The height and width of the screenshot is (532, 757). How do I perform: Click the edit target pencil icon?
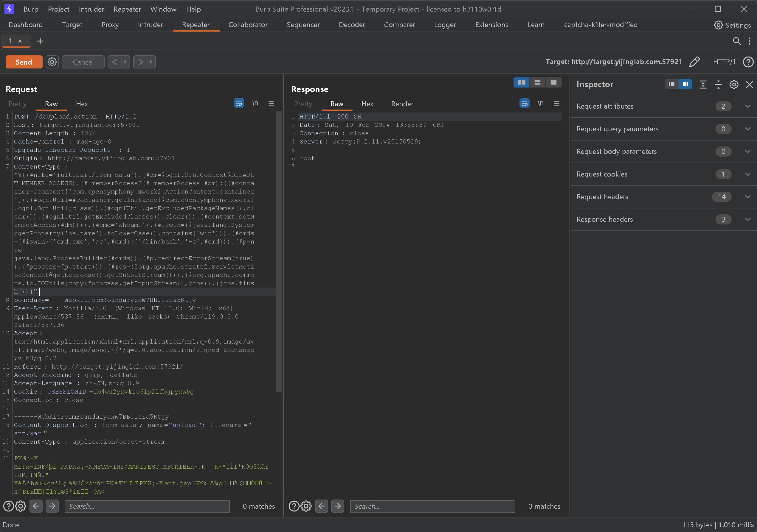tap(694, 62)
